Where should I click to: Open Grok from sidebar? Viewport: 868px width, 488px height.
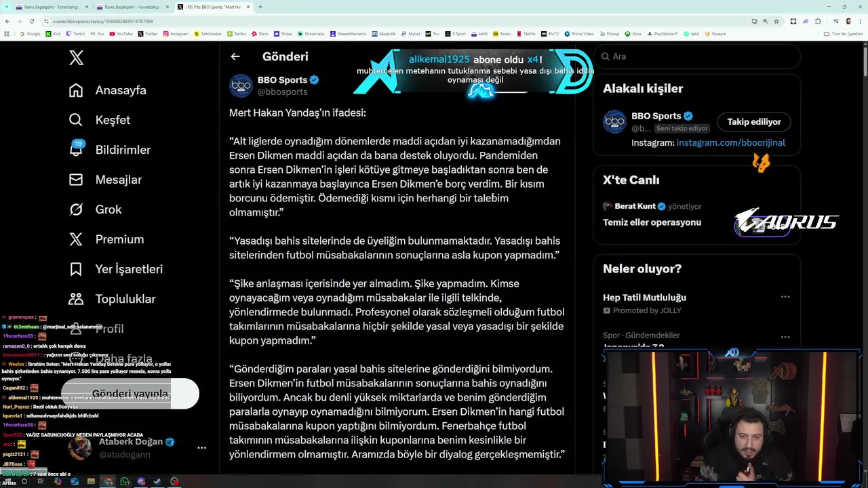tap(95, 209)
